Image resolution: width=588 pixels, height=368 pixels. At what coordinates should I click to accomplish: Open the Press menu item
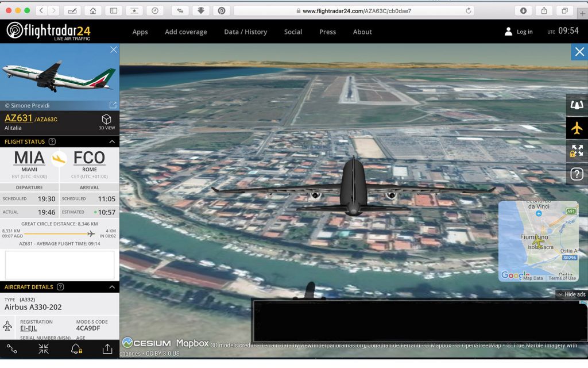tap(327, 32)
